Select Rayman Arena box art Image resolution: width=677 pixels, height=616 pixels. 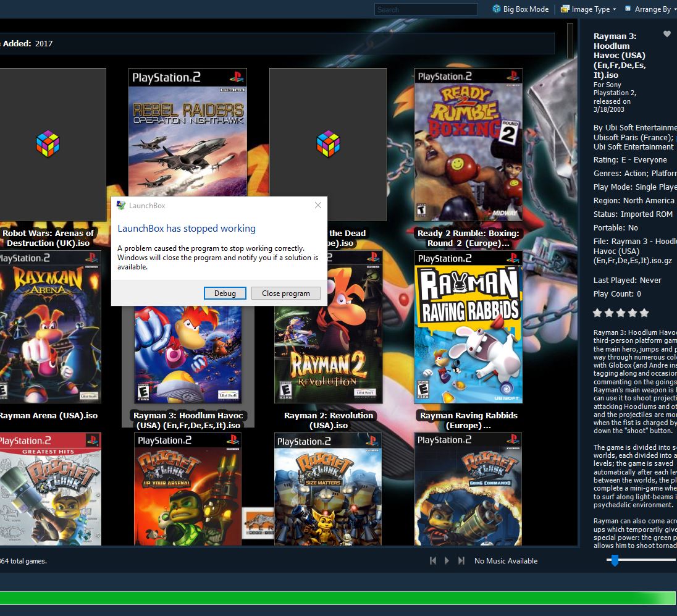(x=51, y=327)
